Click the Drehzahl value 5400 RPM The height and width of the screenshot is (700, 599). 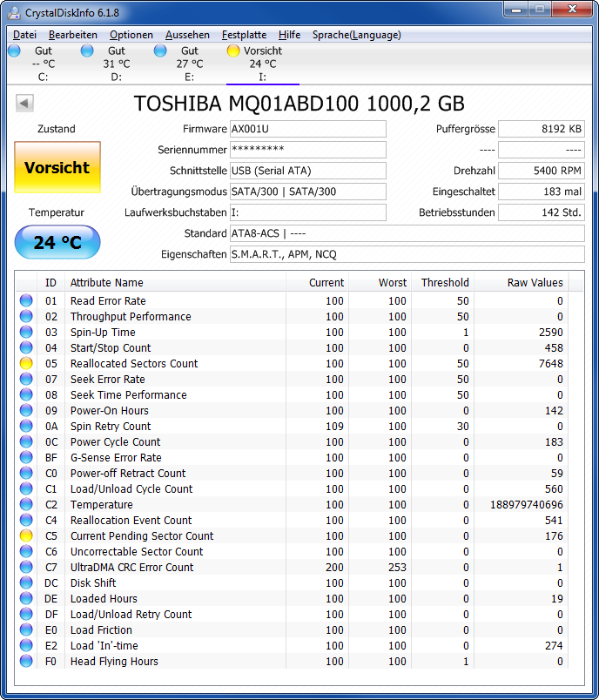(542, 171)
